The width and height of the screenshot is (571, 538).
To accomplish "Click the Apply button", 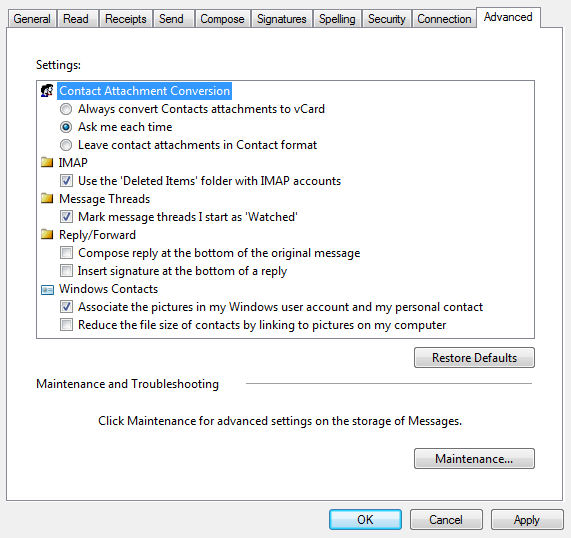I will tap(527, 520).
